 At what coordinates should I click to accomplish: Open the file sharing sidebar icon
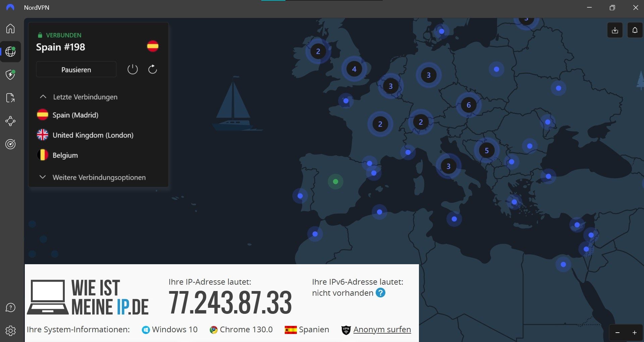[x=10, y=98]
